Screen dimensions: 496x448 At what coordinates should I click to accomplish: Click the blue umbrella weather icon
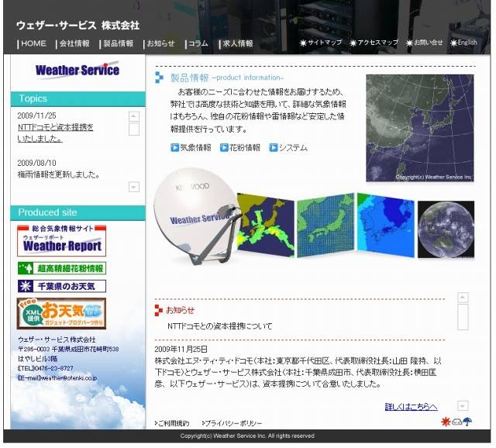pyautogui.click(x=467, y=422)
